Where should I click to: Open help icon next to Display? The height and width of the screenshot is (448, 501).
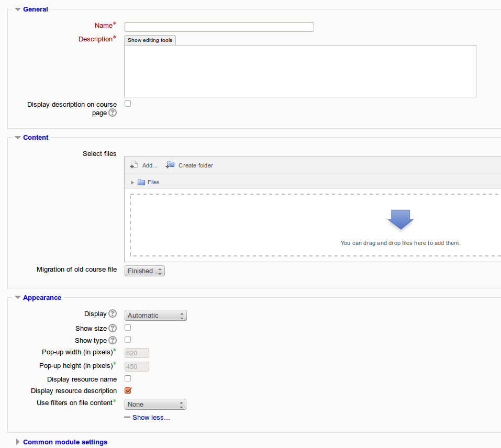(x=113, y=313)
